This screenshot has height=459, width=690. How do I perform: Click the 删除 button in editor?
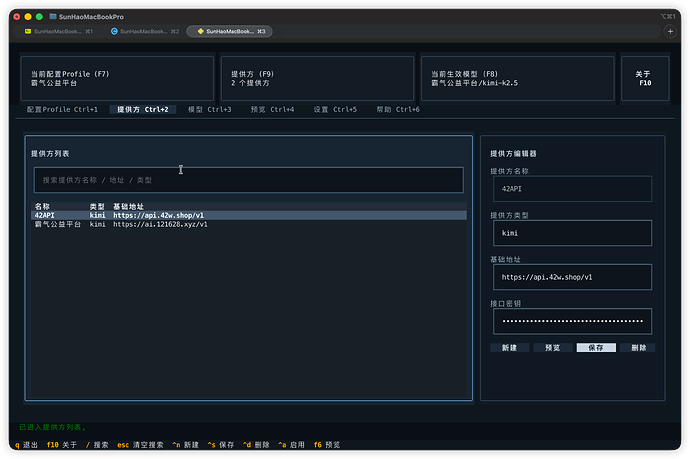pos(639,348)
